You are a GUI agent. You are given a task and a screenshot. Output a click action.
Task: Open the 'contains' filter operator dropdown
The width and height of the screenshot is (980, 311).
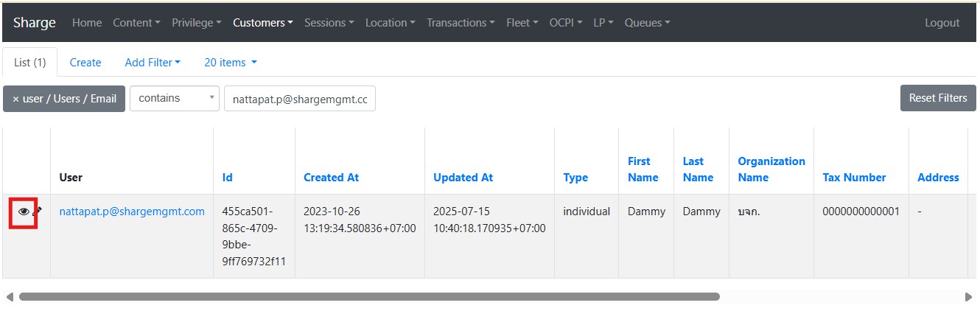[x=174, y=99]
